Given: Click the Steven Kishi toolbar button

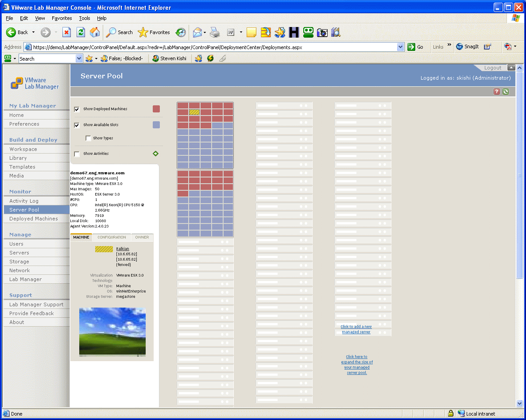Looking at the screenshot, I should pos(169,58).
